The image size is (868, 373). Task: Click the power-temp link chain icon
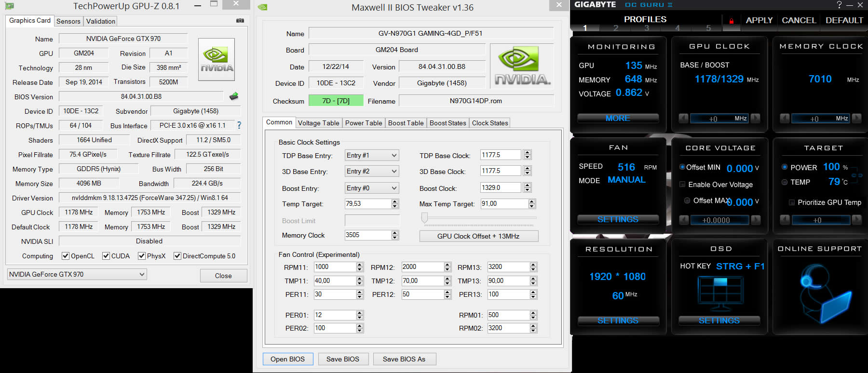pos(857,175)
